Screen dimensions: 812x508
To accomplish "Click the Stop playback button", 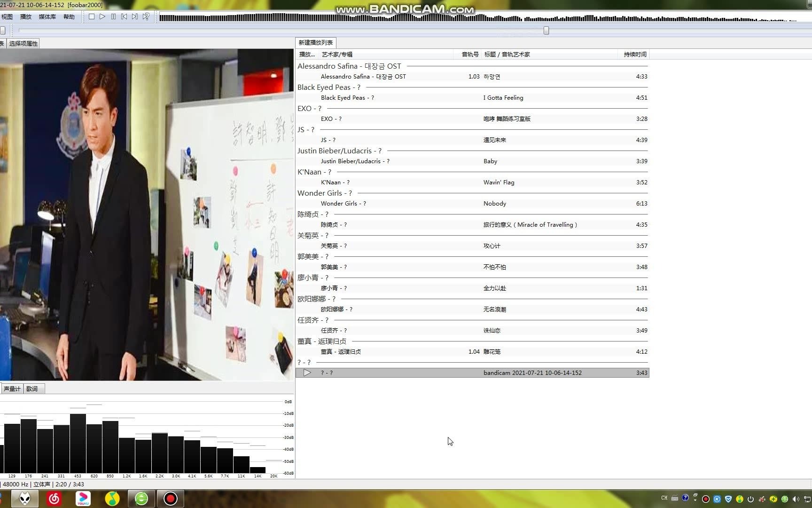I will (92, 16).
